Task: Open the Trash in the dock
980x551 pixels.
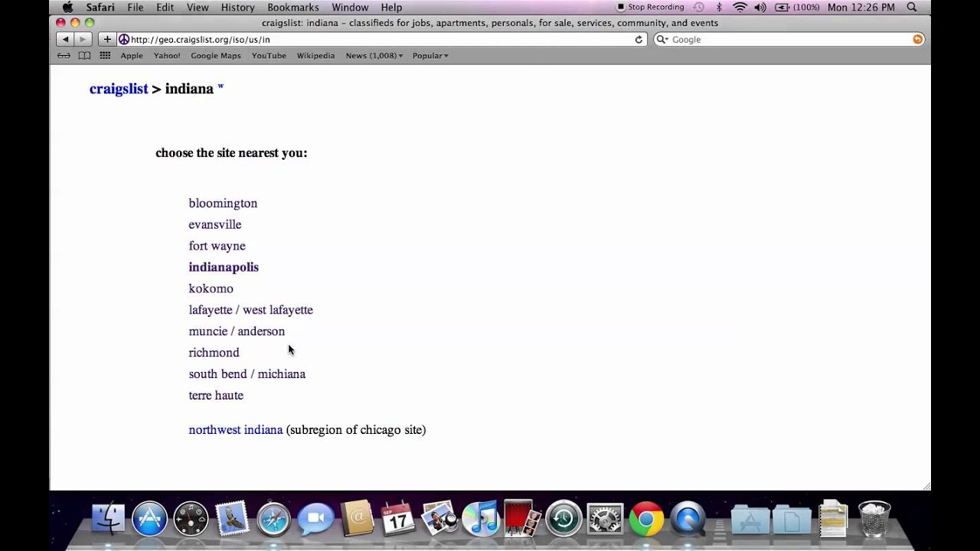Action: click(x=874, y=519)
